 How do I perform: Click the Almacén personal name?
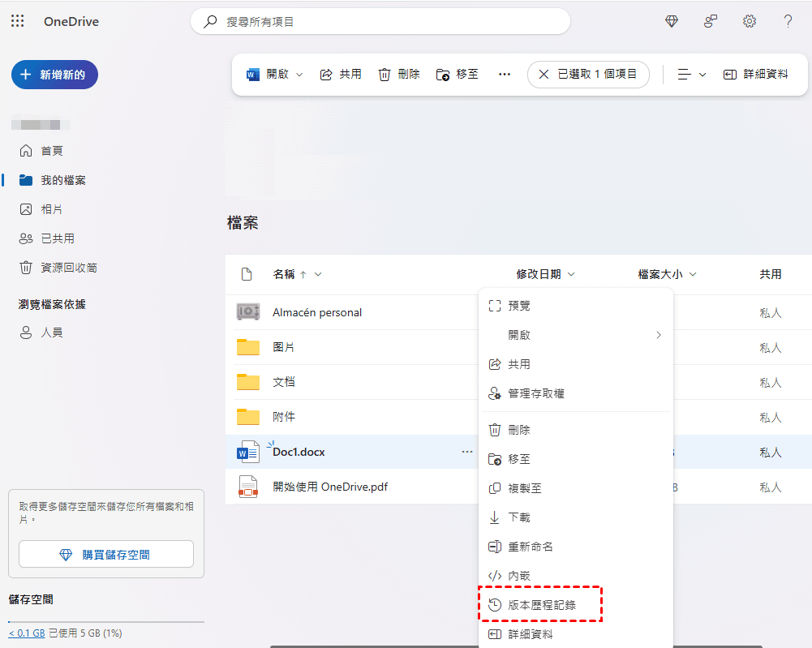tap(317, 312)
